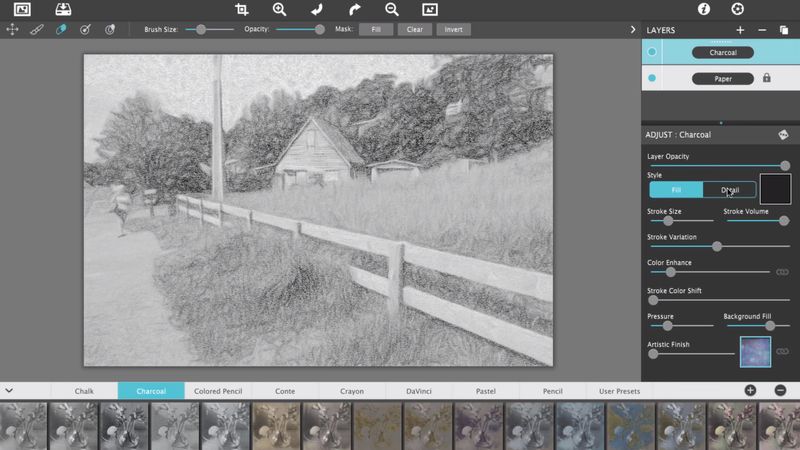800x450 pixels.
Task: Click link icon beside Color Enhance
Action: [x=782, y=272]
